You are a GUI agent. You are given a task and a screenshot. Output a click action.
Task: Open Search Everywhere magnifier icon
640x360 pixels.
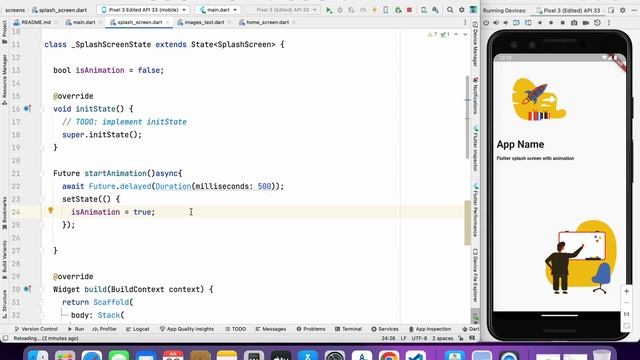pyautogui.click(x=450, y=10)
